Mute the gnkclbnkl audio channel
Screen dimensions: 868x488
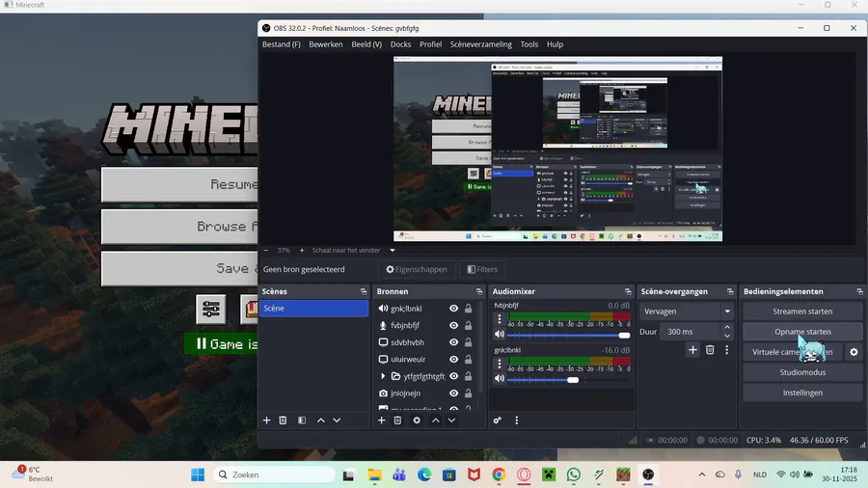click(500, 378)
